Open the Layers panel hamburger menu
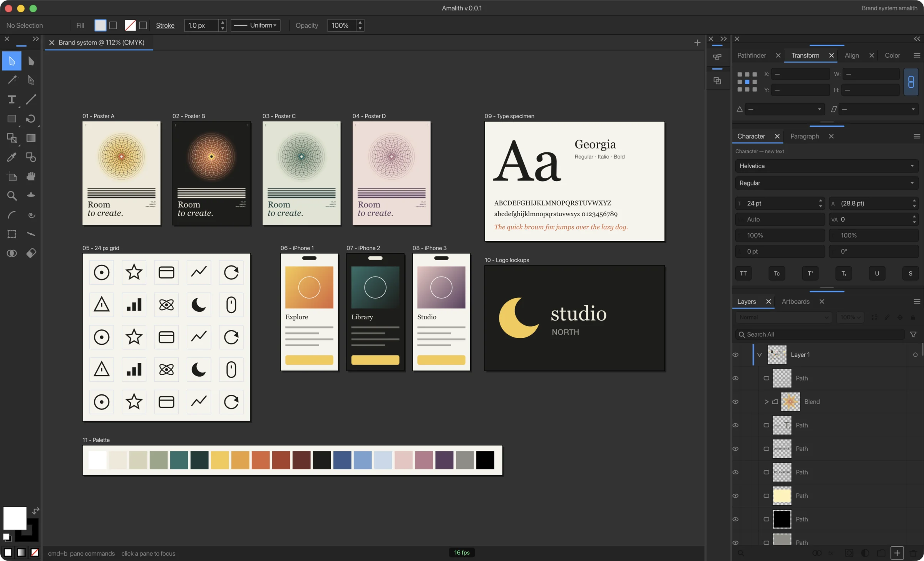The image size is (924, 561). (x=917, y=302)
